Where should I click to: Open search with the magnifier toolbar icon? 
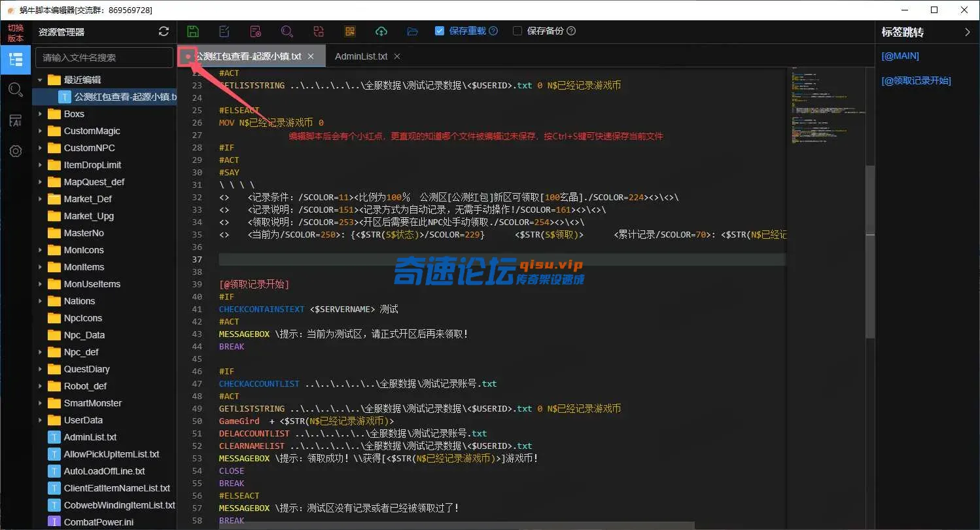pos(287,31)
